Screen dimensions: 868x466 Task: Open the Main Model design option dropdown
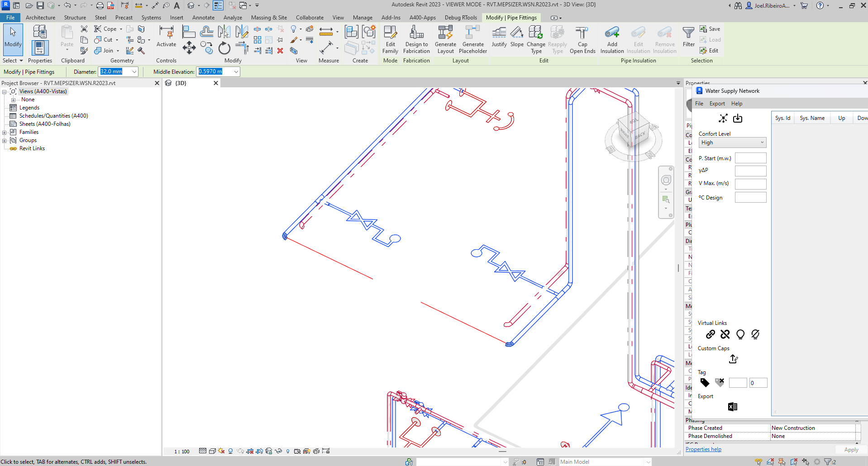pyautogui.click(x=648, y=462)
